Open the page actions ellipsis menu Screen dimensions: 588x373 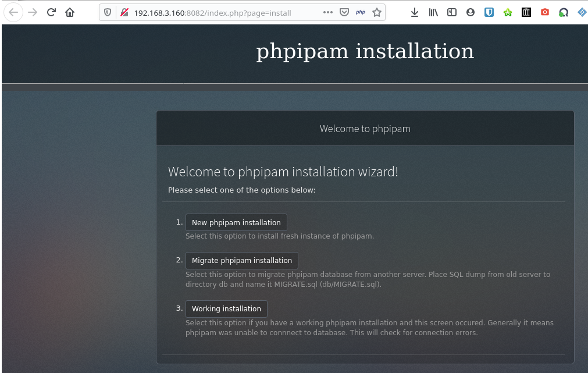[x=327, y=12]
